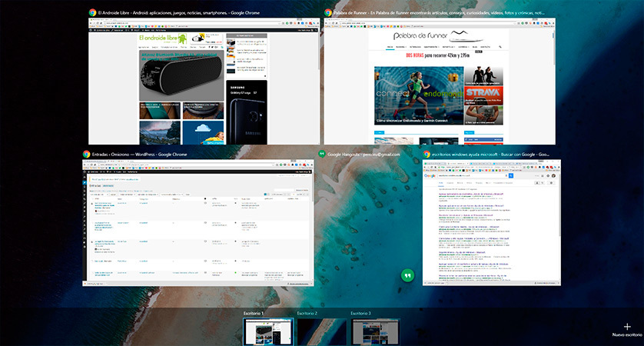Screen dimensions: 644x346
Task: Click the Escritorio 3 label text
Action: click(x=360, y=314)
